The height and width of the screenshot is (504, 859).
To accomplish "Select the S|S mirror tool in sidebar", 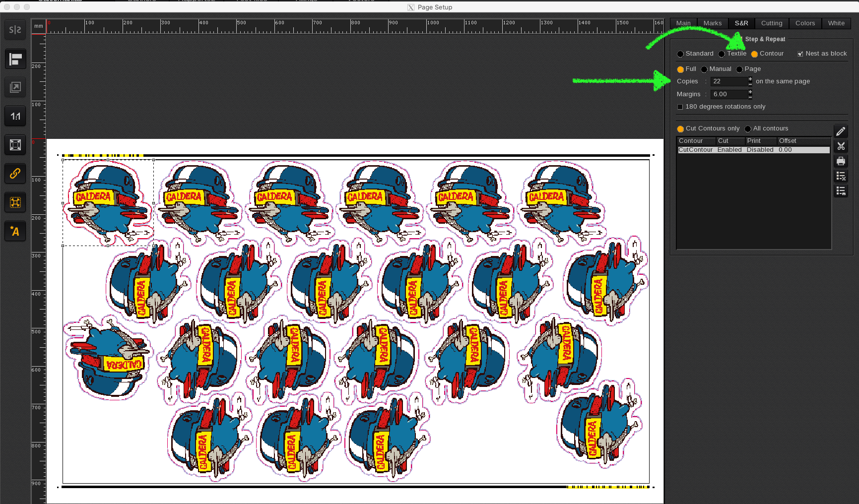I will 15,29.
